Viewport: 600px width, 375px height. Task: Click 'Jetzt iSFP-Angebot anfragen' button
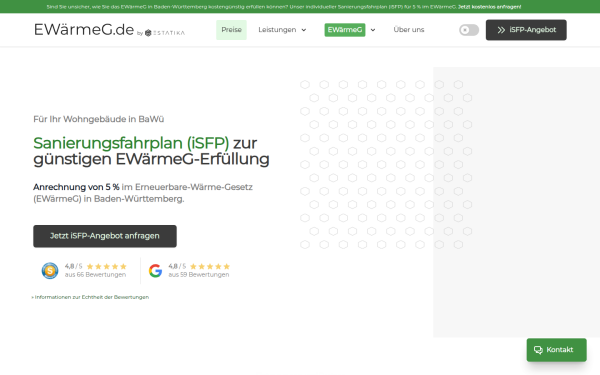pos(105,236)
